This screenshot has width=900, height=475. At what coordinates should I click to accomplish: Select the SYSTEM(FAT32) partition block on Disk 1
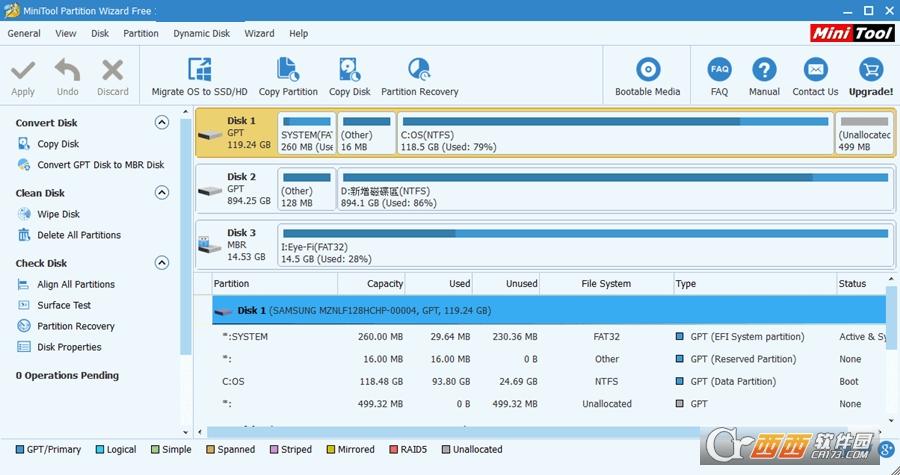coord(307,133)
